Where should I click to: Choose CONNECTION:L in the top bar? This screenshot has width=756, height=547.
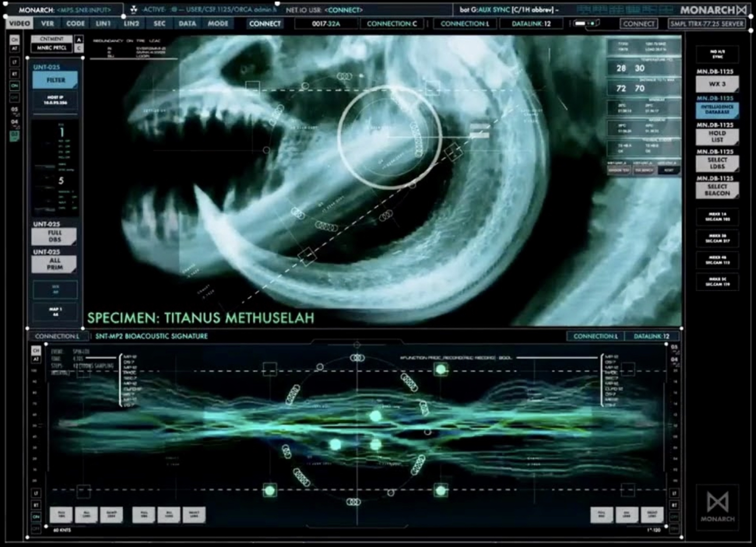point(465,23)
